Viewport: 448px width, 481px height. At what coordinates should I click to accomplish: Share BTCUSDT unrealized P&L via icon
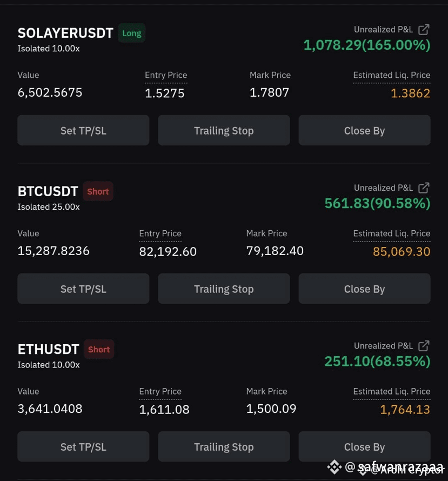click(424, 188)
